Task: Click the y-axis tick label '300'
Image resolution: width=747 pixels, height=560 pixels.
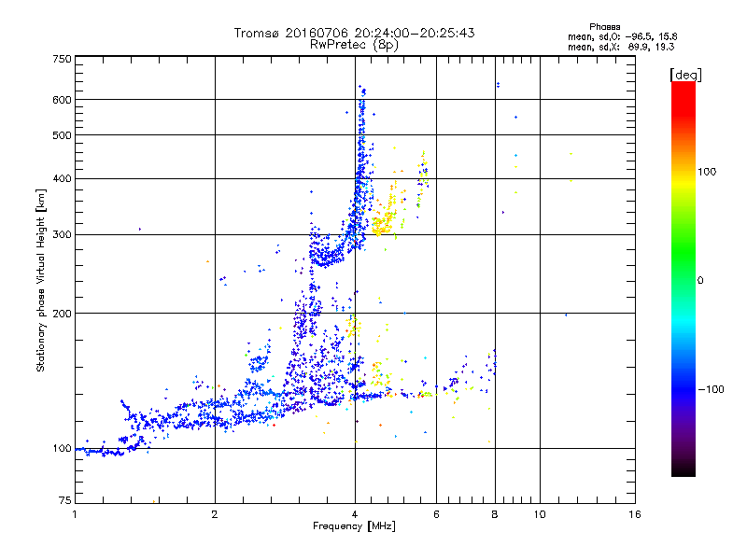Action: pyautogui.click(x=62, y=234)
